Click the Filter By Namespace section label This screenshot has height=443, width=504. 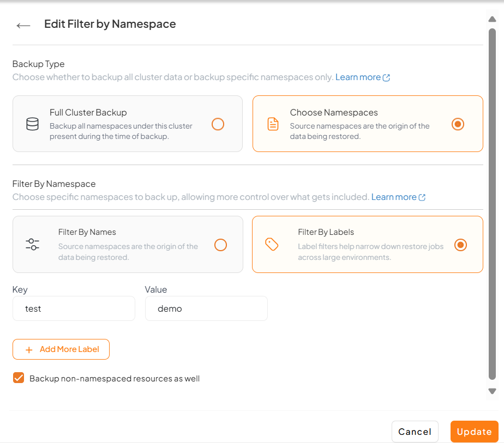(x=54, y=184)
